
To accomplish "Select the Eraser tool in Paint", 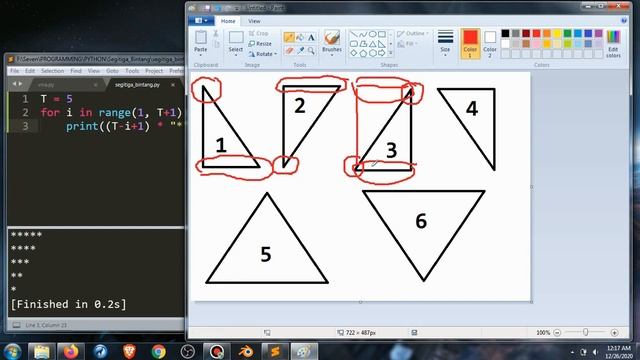I will (x=289, y=50).
